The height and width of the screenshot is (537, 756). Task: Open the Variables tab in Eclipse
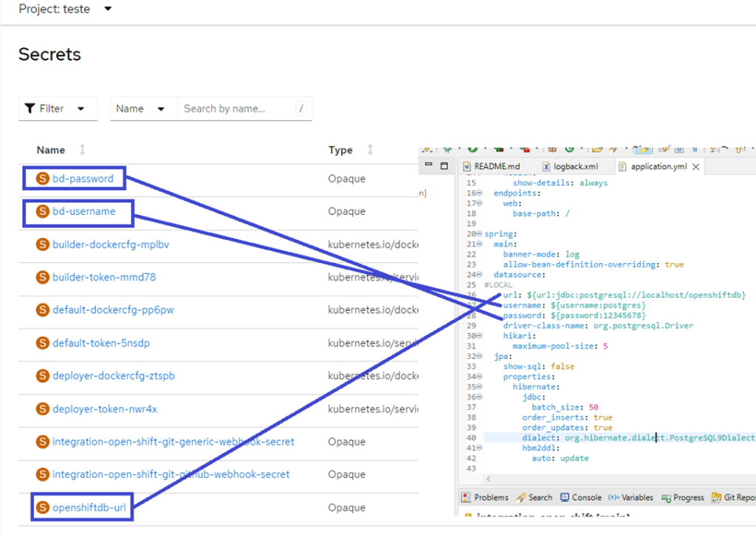[630, 497]
